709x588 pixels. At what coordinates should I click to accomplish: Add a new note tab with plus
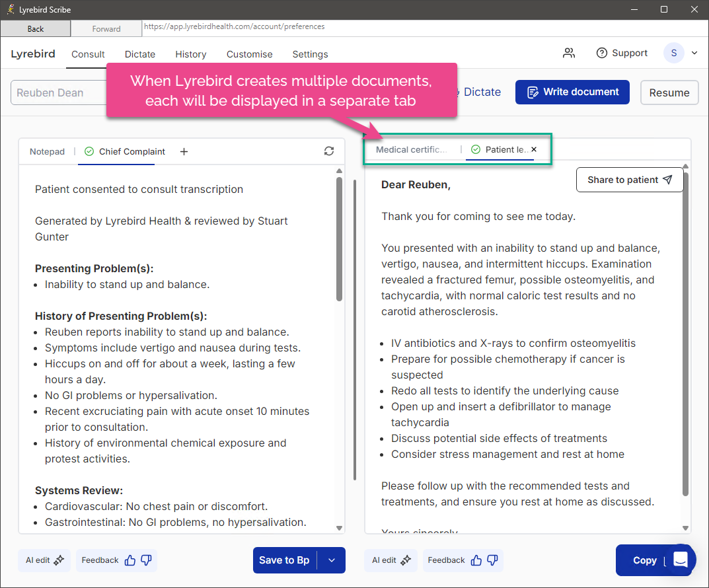(x=184, y=151)
